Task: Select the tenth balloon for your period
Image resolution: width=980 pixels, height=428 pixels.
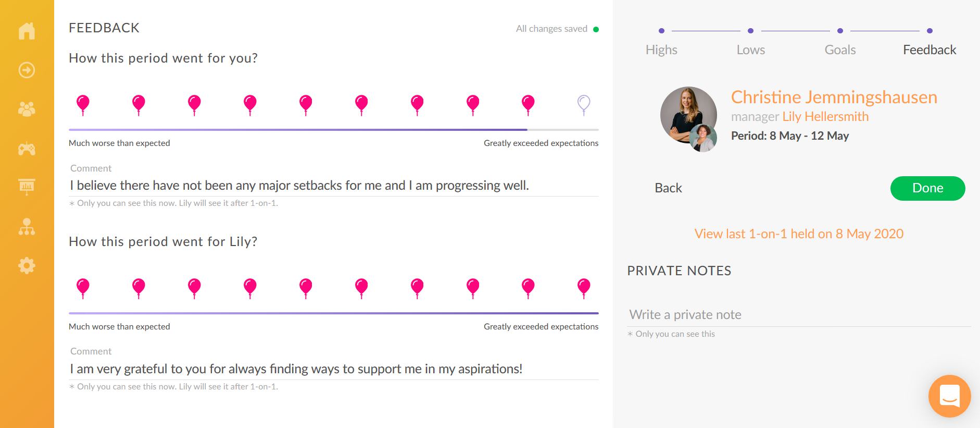Action: (584, 105)
